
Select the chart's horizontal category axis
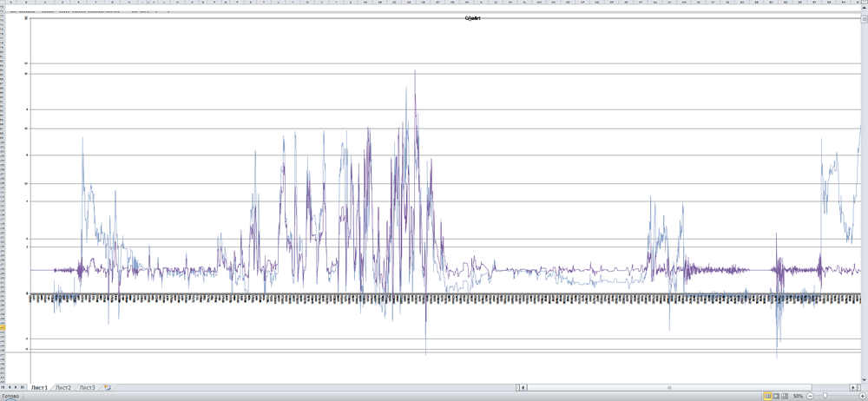tap(445, 298)
